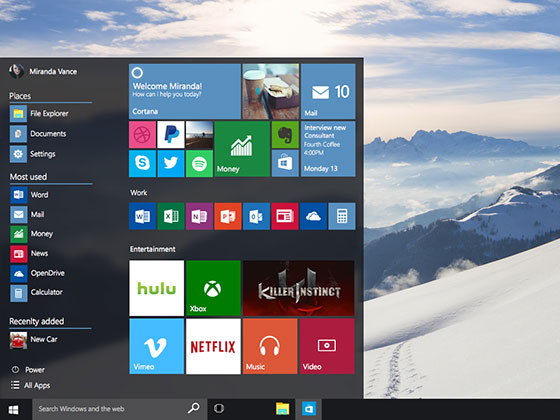
Task: Open the Evernote elephant tile
Action: 285,135
